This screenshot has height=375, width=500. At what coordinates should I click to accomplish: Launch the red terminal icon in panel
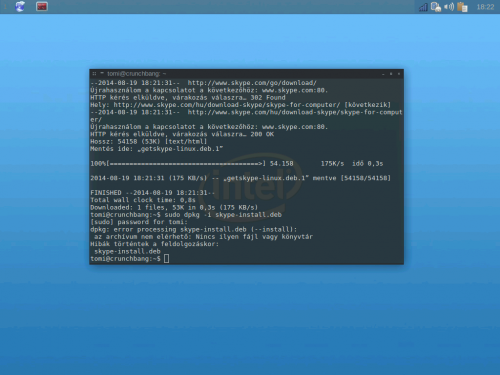(42, 6)
